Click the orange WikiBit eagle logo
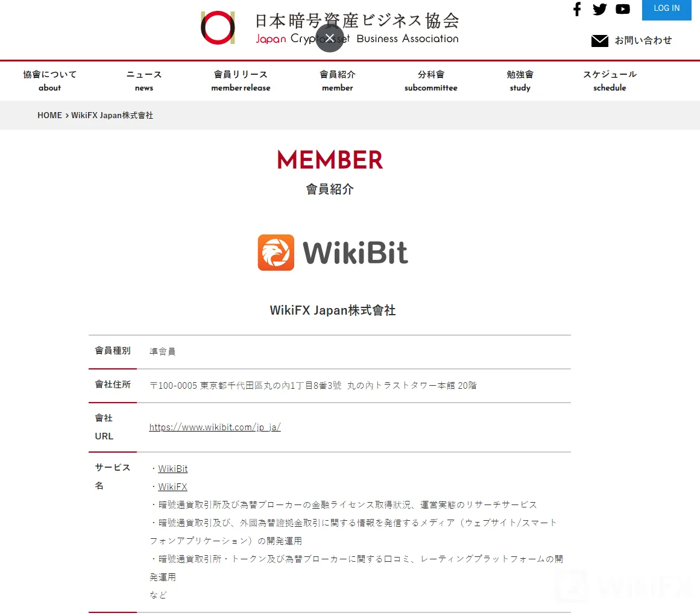This screenshot has width=700, height=616. [x=276, y=253]
